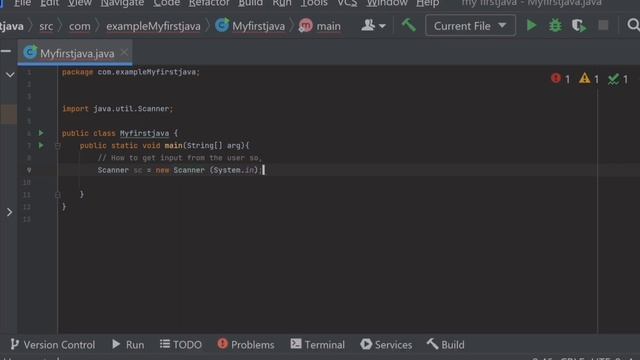Open the Current File run configuration dropdown

[x=470, y=26]
